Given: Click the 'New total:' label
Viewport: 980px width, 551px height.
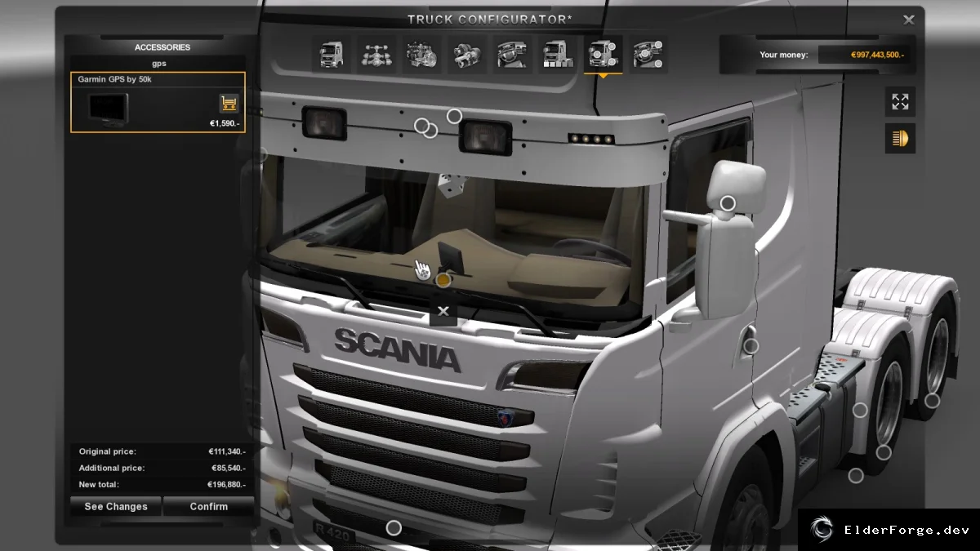Looking at the screenshot, I should [99, 485].
